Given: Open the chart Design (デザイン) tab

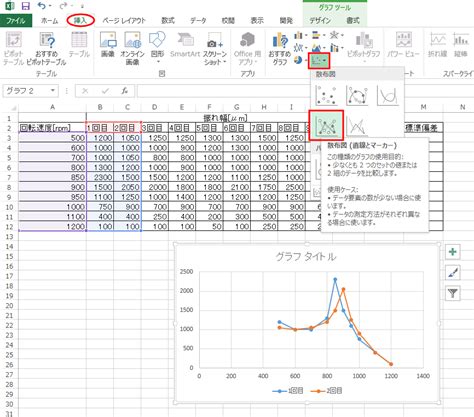Looking at the screenshot, I should [x=320, y=21].
